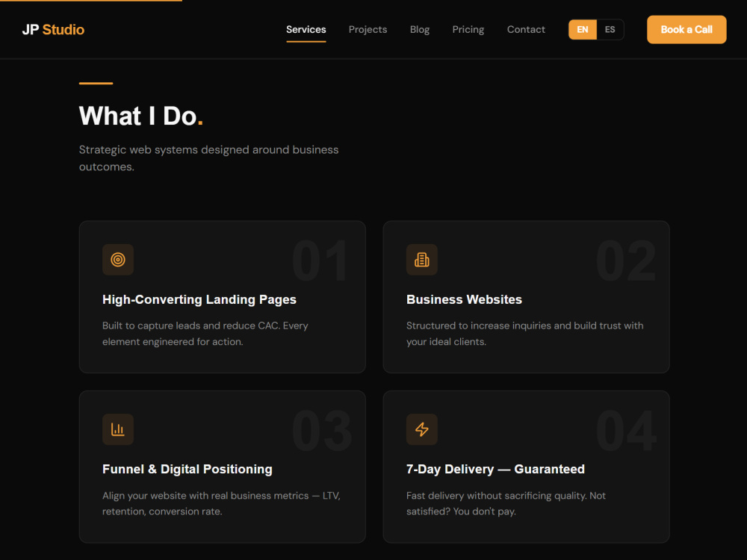Click the "Strategic web systems" subtitle text
The image size is (747, 560).
click(x=208, y=158)
